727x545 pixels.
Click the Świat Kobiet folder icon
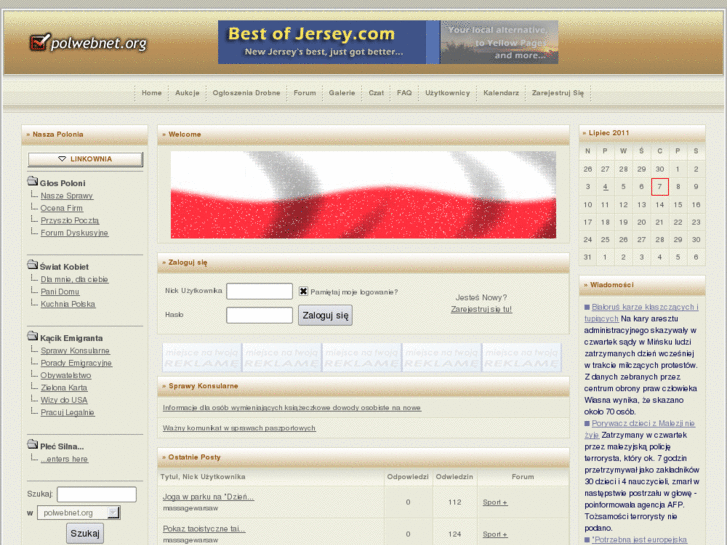pos(32,265)
